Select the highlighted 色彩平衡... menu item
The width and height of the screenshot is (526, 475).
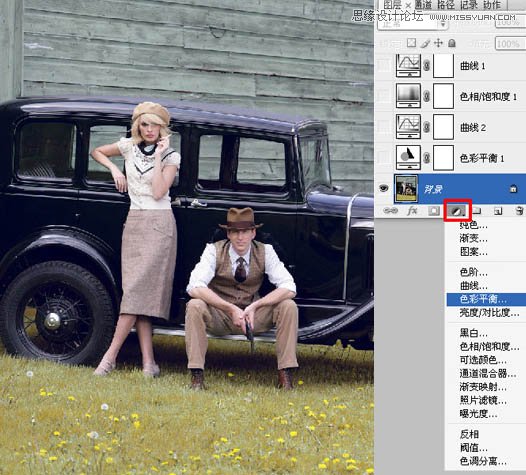[x=486, y=299]
